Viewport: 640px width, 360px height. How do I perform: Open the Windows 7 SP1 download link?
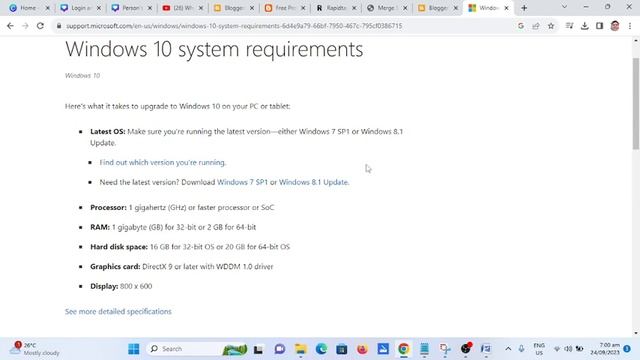click(242, 182)
